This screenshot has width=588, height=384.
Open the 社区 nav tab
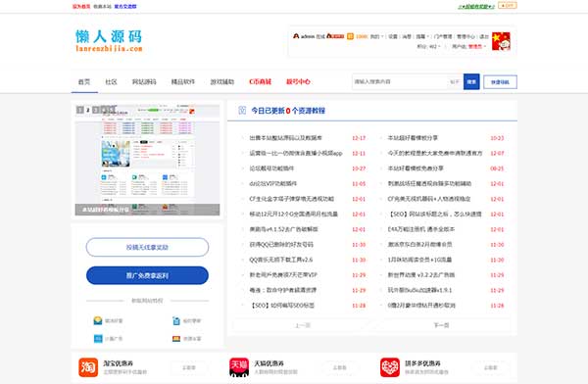(112, 81)
